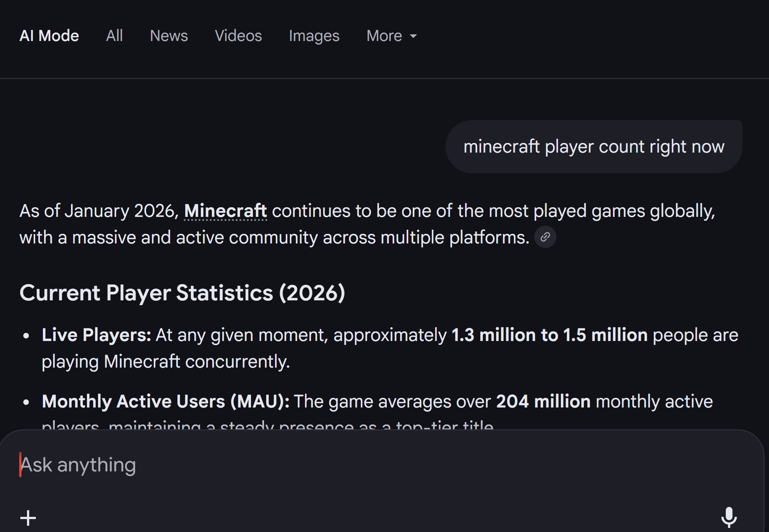Click the 'playing Minecraft concurrently.' line
This screenshot has height=532, width=769.
click(x=166, y=362)
